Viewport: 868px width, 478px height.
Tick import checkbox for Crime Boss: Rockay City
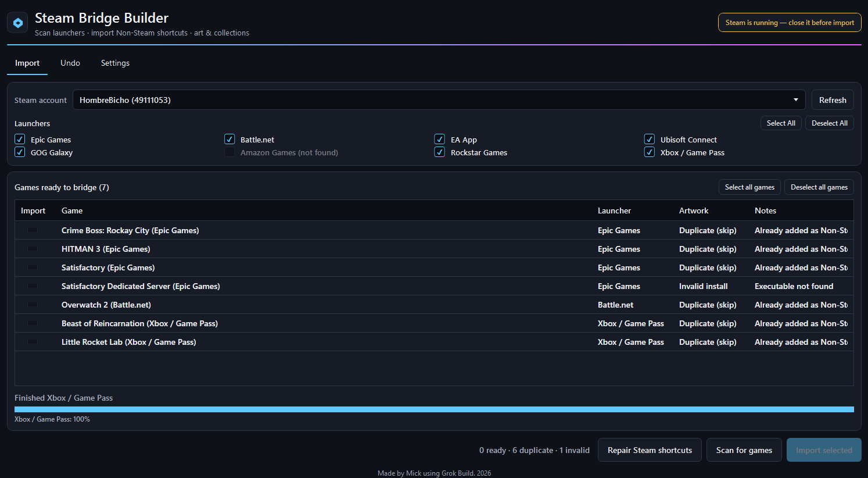(x=33, y=230)
